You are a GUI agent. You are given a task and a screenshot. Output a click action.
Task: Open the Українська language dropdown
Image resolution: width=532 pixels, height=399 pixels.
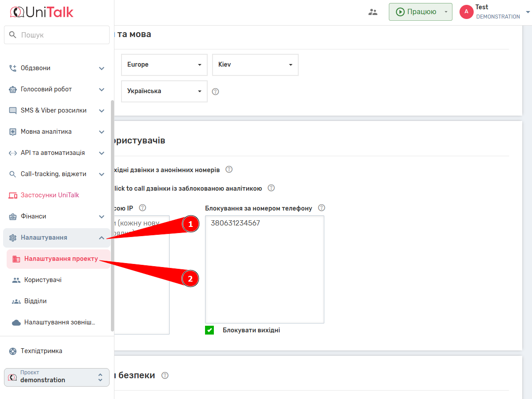point(164,91)
